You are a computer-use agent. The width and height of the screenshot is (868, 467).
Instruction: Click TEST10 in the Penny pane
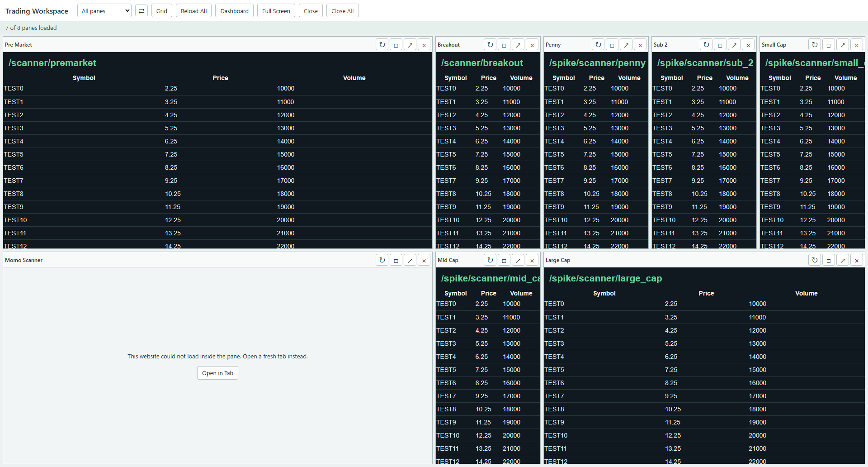tap(556, 220)
